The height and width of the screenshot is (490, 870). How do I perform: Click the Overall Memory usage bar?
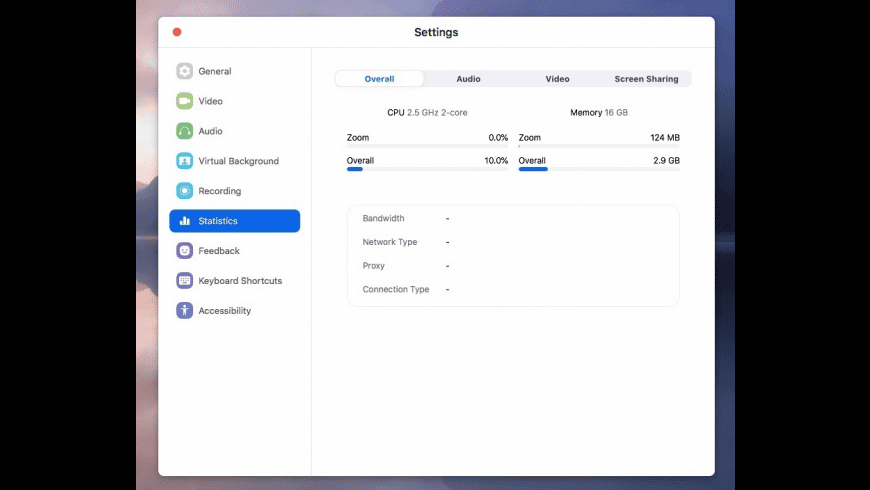[x=598, y=169]
